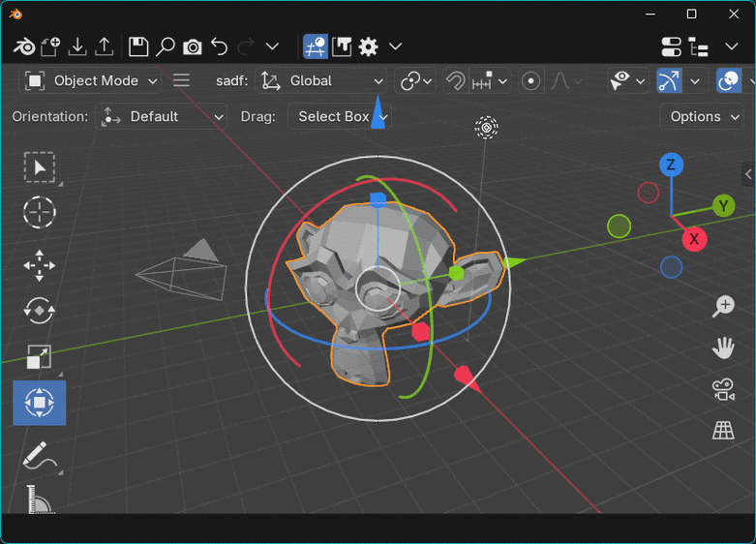Click the Pan view hand icon

click(723, 348)
